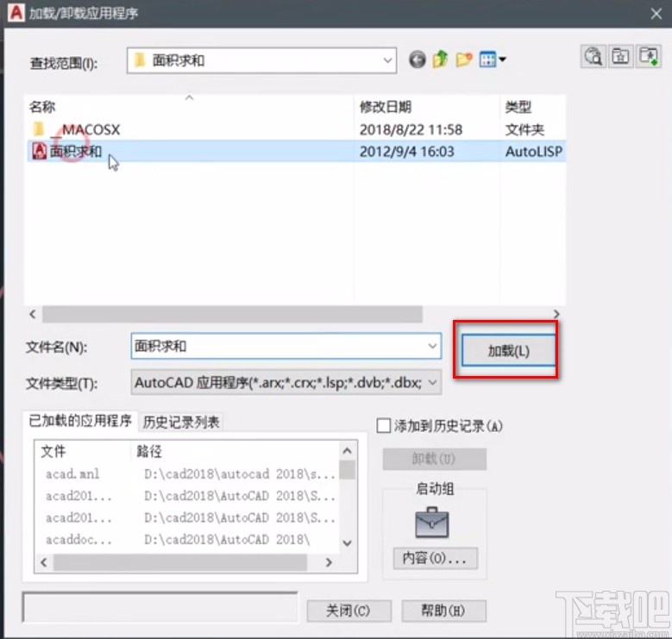Open the Favorites folder icon
Image resolution: width=672 pixels, height=639 pixels.
[x=620, y=56]
